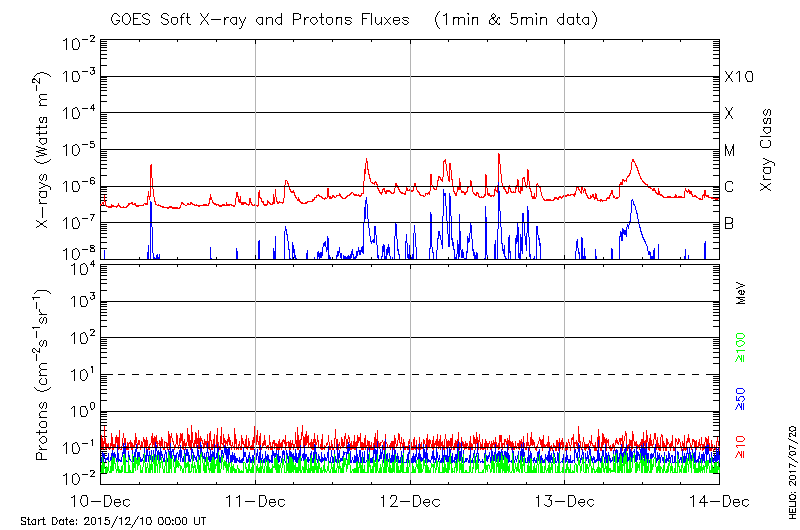Click the green ≥100 MeV legend label
This screenshot has height=530, width=800.
pos(741,348)
